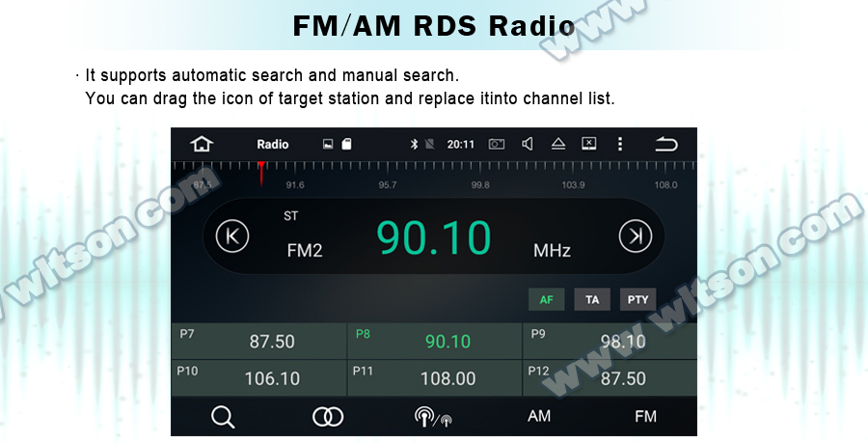Image resolution: width=868 pixels, height=443 pixels.
Task: Click 103.9 on the frequency scale
Action: pos(573,185)
